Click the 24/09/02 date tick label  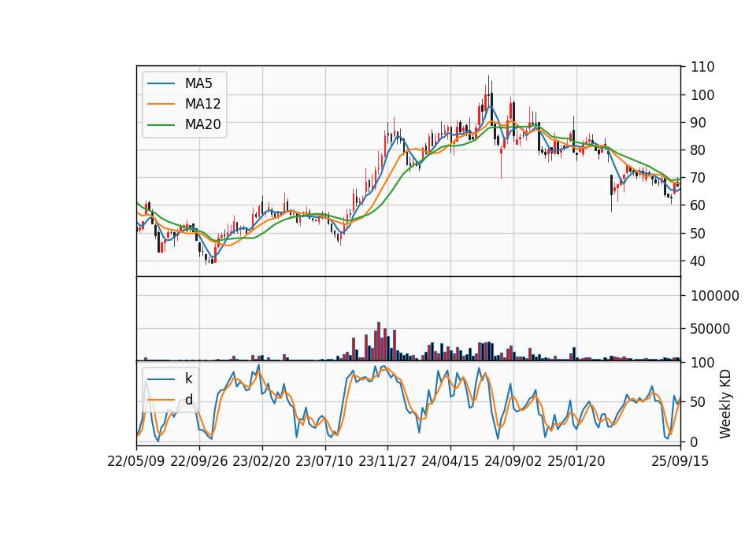tap(513, 461)
